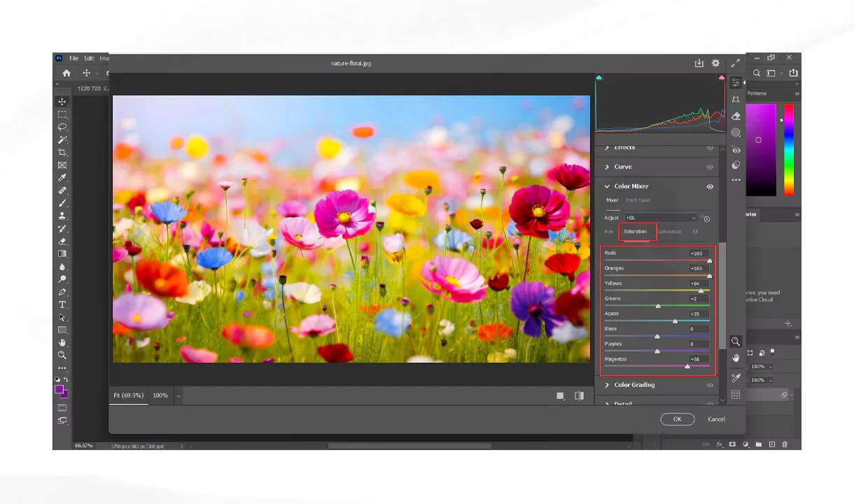This screenshot has height=504, width=854.
Task: Click the OK button
Action: tap(678, 419)
